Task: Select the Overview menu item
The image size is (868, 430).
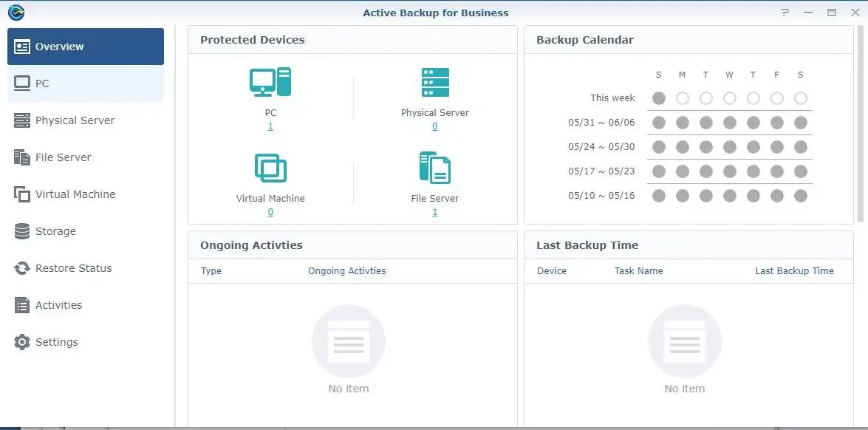Action: click(x=86, y=47)
